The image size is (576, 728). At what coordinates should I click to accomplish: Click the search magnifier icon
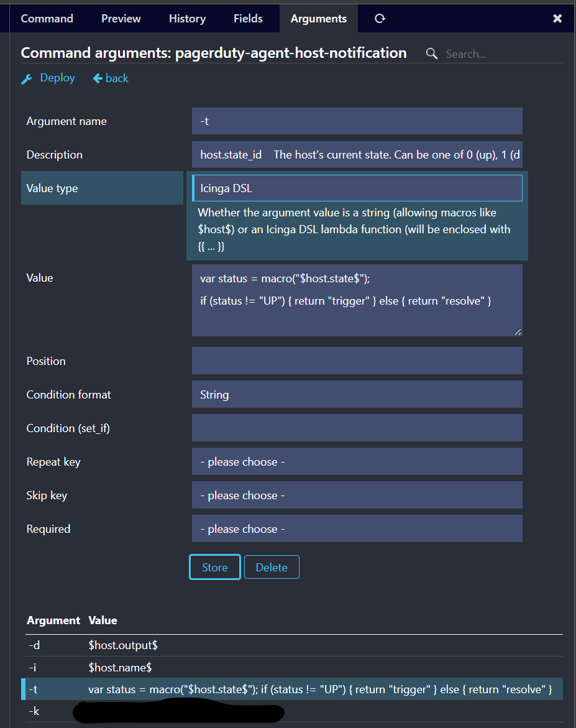pos(432,54)
